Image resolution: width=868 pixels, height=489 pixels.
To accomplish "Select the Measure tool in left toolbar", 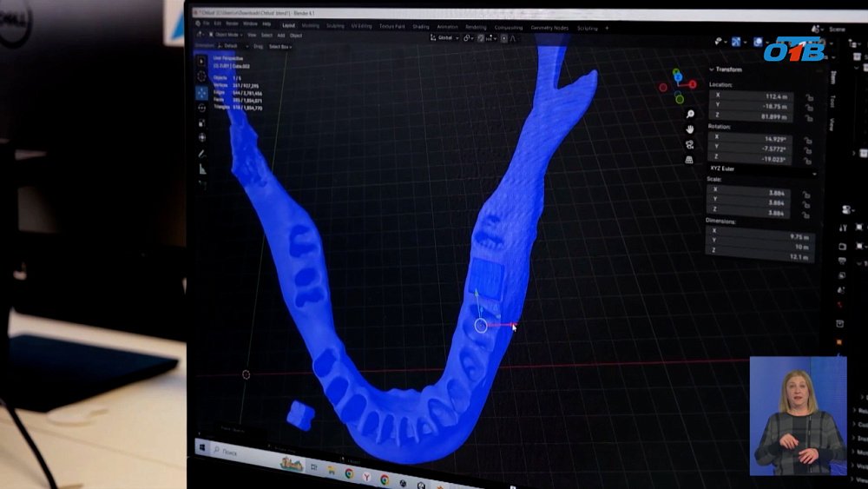I will point(202,169).
